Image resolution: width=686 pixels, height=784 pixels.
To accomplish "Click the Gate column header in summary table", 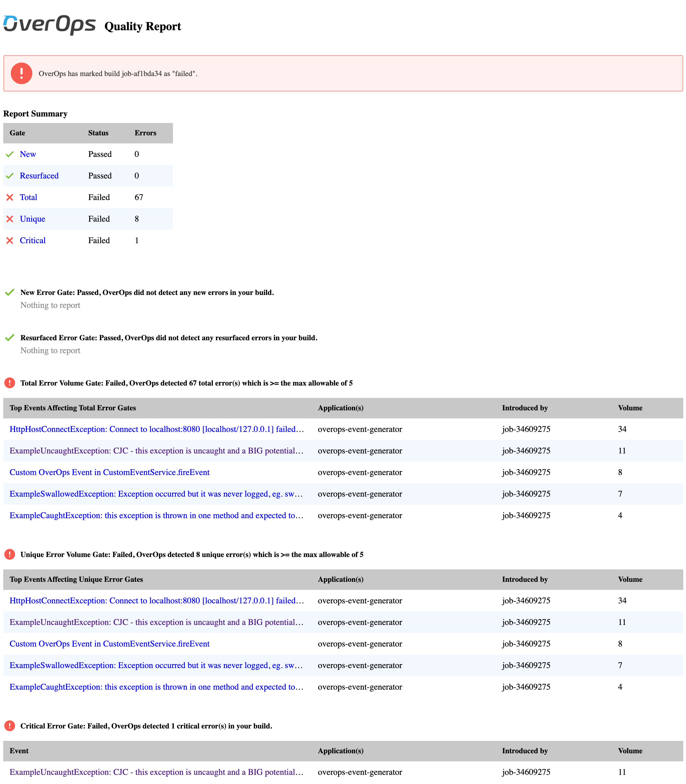I will 18,133.
